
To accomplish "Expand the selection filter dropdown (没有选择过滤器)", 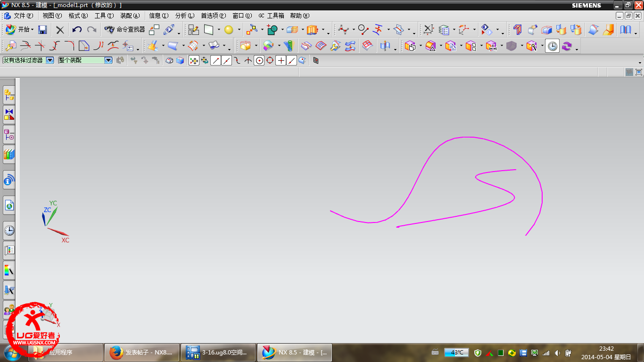I will click(50, 60).
